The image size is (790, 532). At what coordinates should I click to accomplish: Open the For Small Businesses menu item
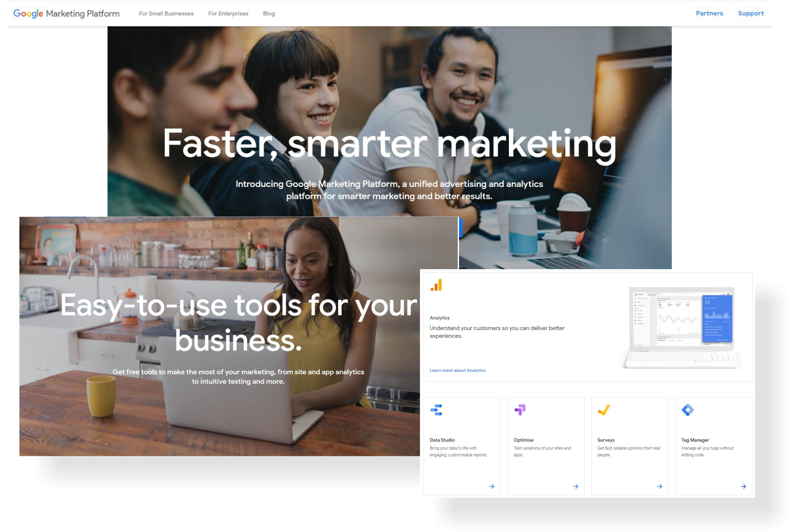tap(166, 14)
